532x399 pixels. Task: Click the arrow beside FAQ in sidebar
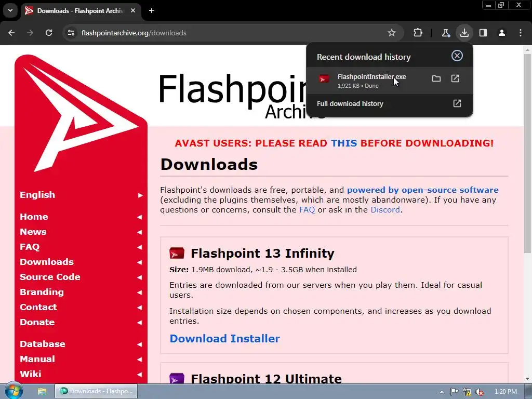click(x=139, y=247)
